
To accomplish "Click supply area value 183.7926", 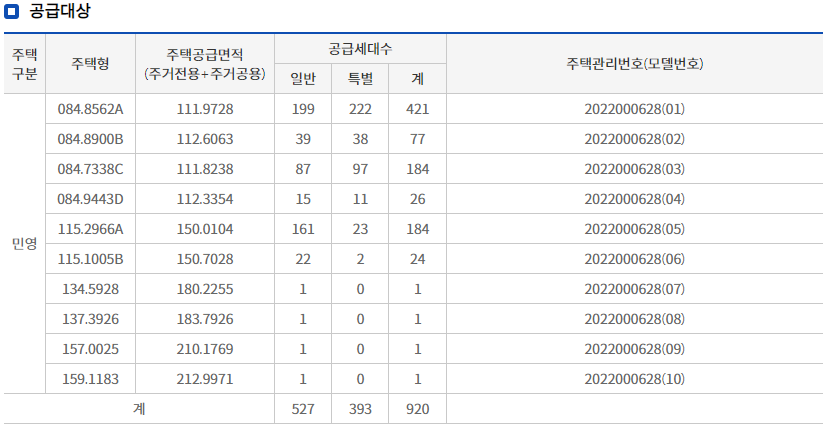I will point(205,319).
